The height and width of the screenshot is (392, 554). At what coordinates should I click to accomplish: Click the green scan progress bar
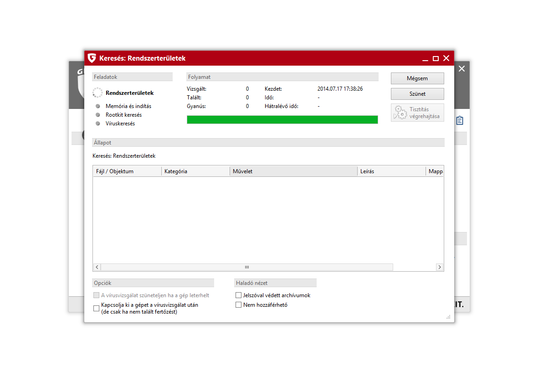282,119
